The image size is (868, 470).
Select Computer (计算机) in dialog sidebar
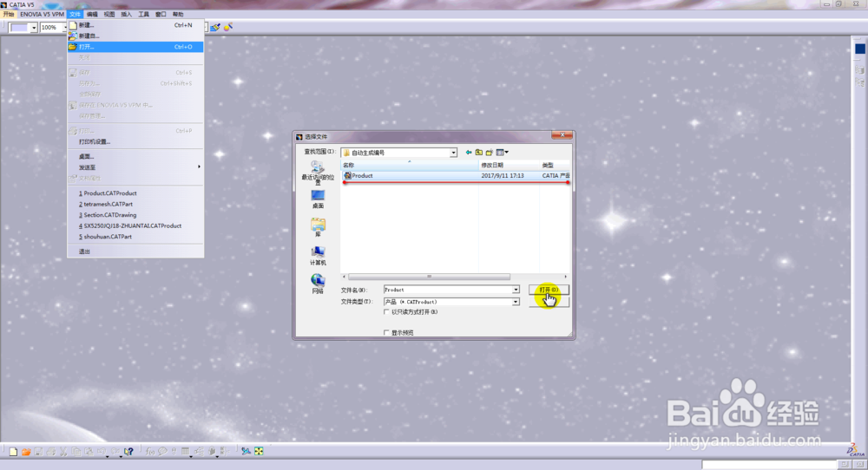(x=318, y=256)
